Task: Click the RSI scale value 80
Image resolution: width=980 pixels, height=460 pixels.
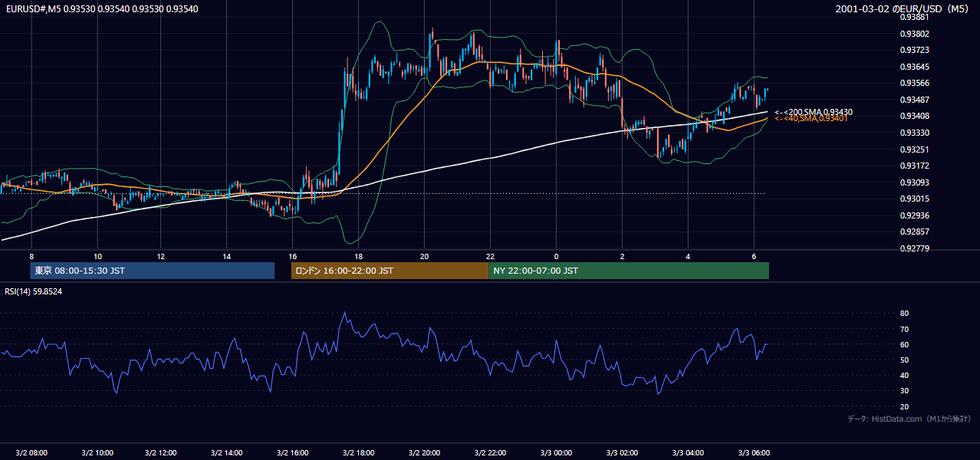Action: (904, 314)
